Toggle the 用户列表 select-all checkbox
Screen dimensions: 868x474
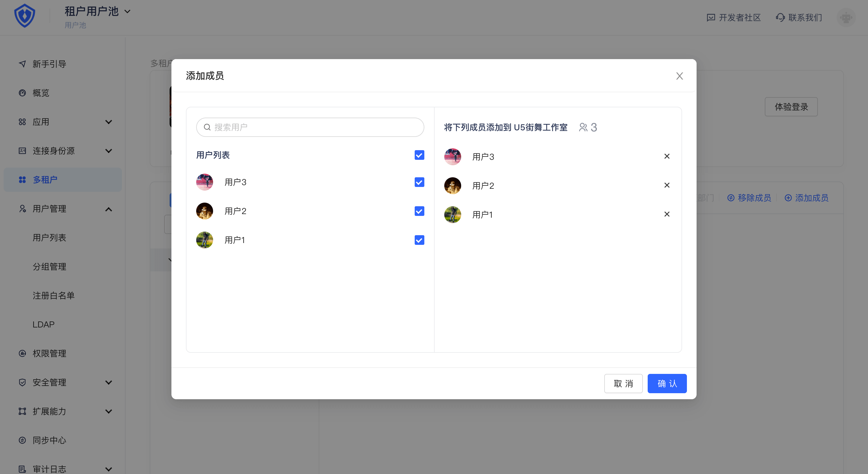[x=419, y=155]
